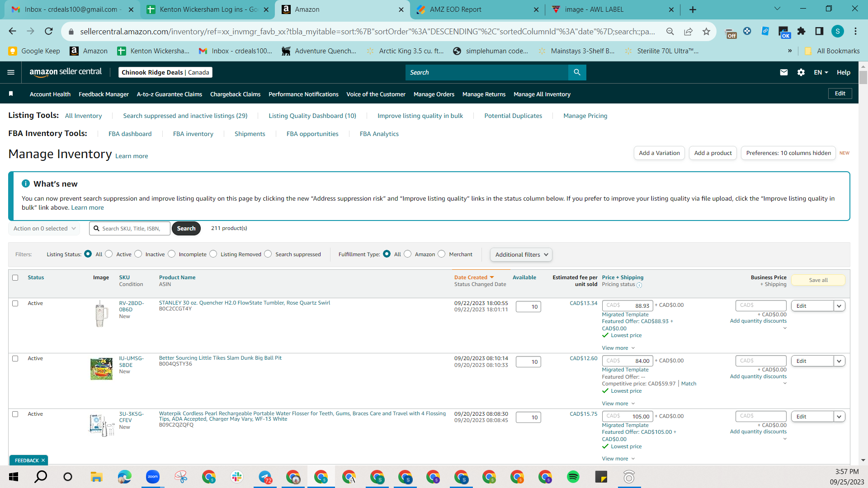Expand View more for the Little Tikes row
This screenshot has height=488, width=868.
[x=618, y=404]
